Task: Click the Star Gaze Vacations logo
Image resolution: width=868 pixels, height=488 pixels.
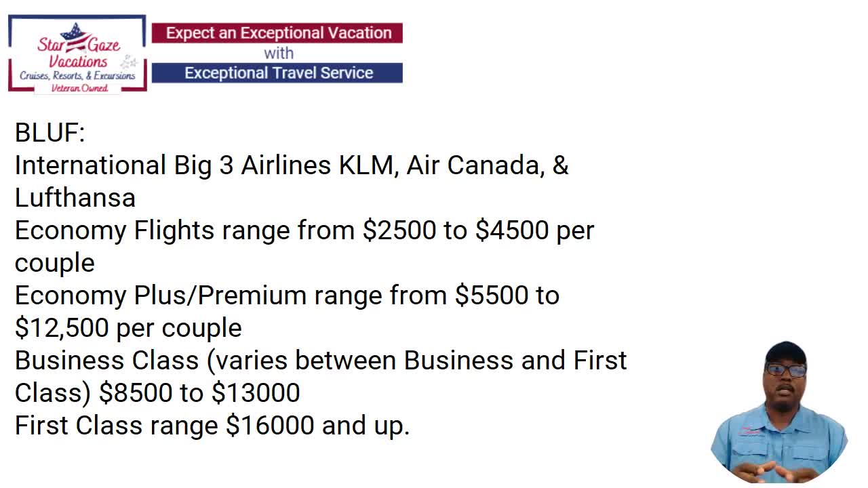Action: click(x=77, y=54)
